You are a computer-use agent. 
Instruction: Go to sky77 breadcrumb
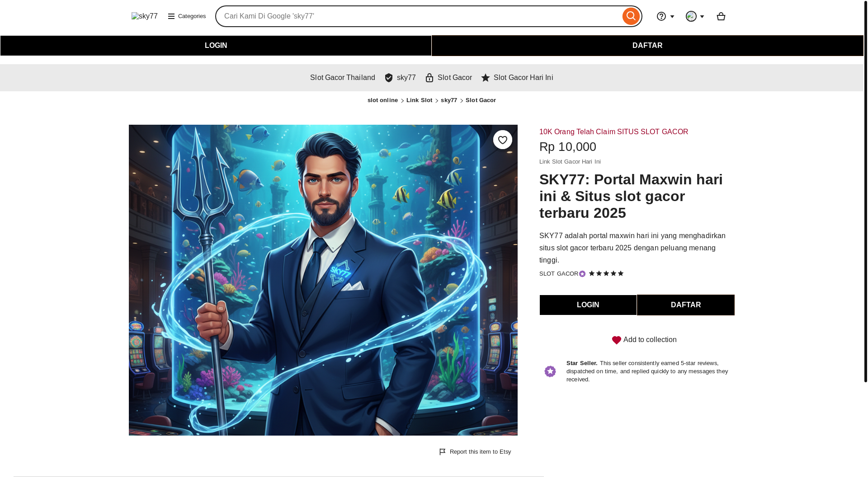point(449,100)
